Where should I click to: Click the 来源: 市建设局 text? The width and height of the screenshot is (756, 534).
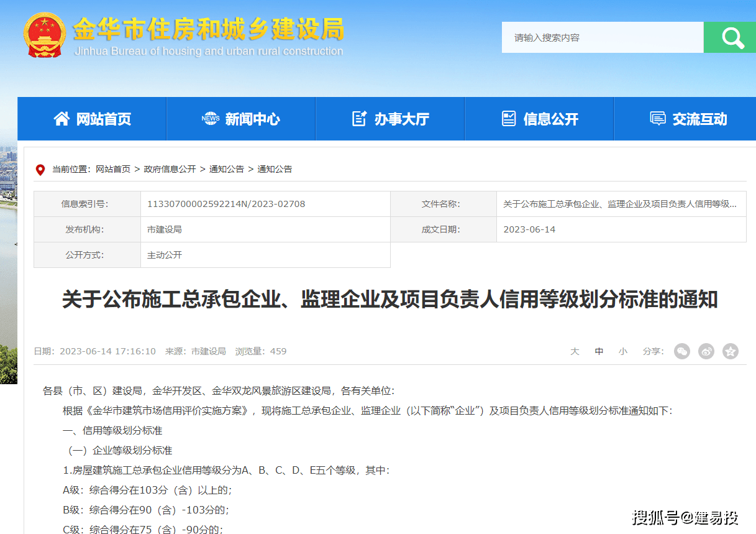pyautogui.click(x=196, y=351)
